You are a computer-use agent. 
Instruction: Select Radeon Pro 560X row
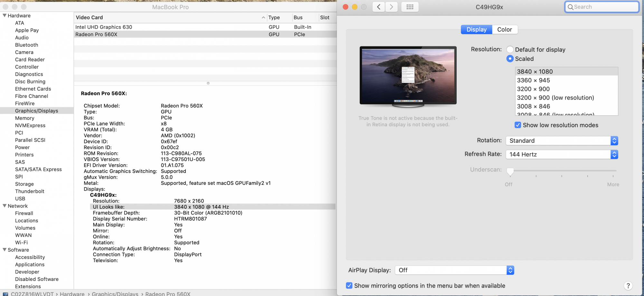pyautogui.click(x=205, y=34)
